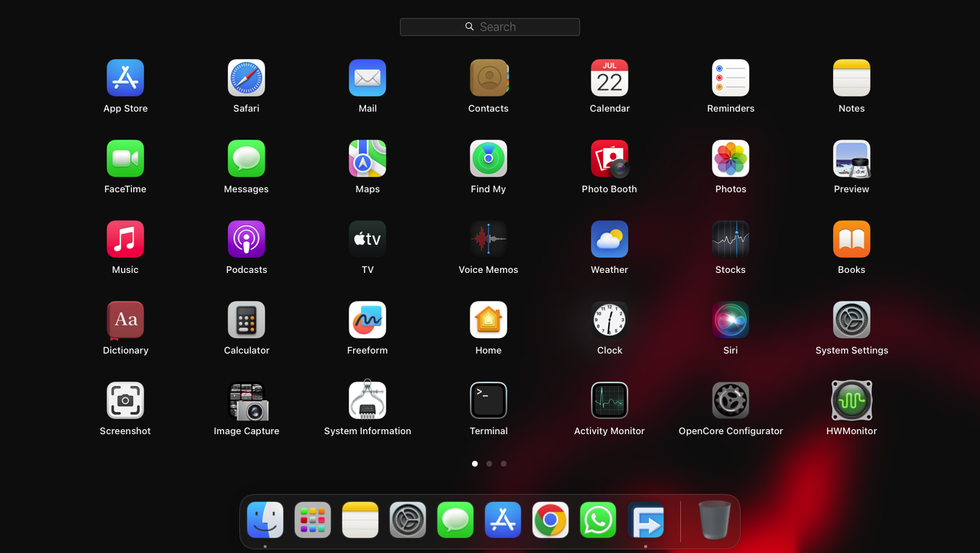Activate Siri from Launchpad

click(x=731, y=320)
